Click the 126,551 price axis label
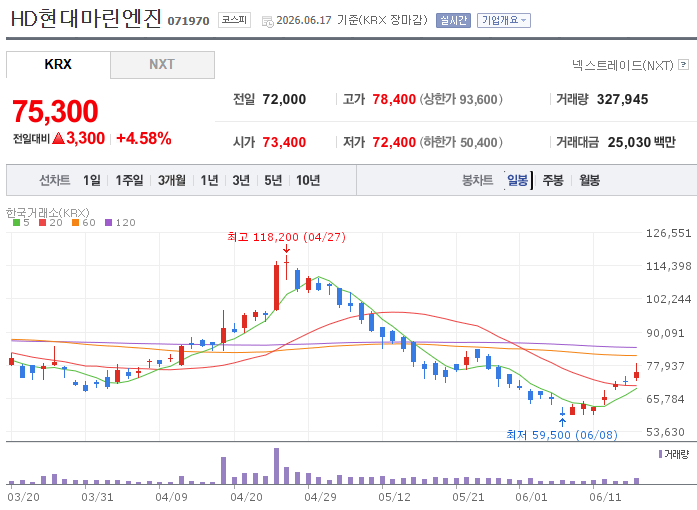Screen dimensions: 697x510 669,233
